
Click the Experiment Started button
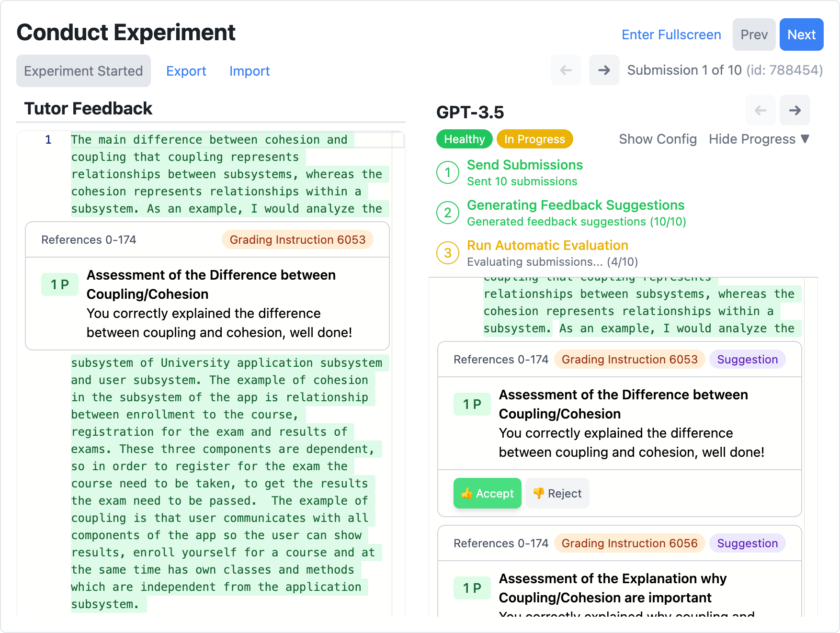coord(83,71)
